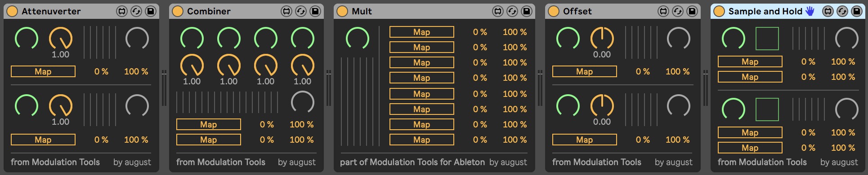Click the Combiner hot-swap preset icon
868x175 pixels.
pyautogui.click(x=301, y=11)
